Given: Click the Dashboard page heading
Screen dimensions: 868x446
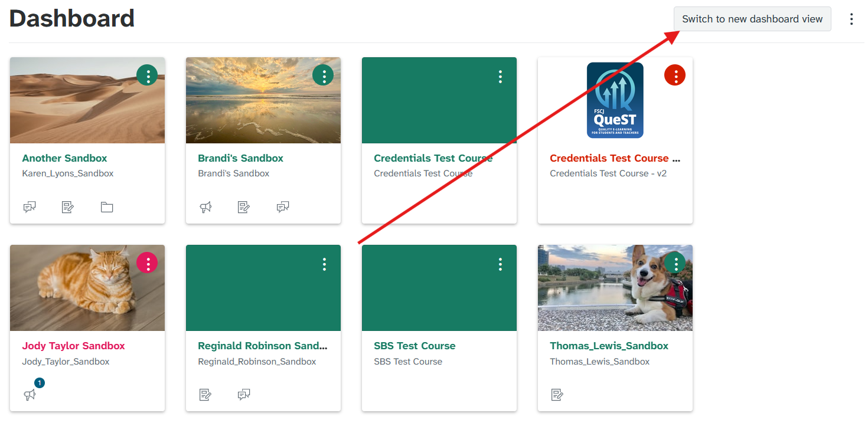Looking at the screenshot, I should pos(72,18).
